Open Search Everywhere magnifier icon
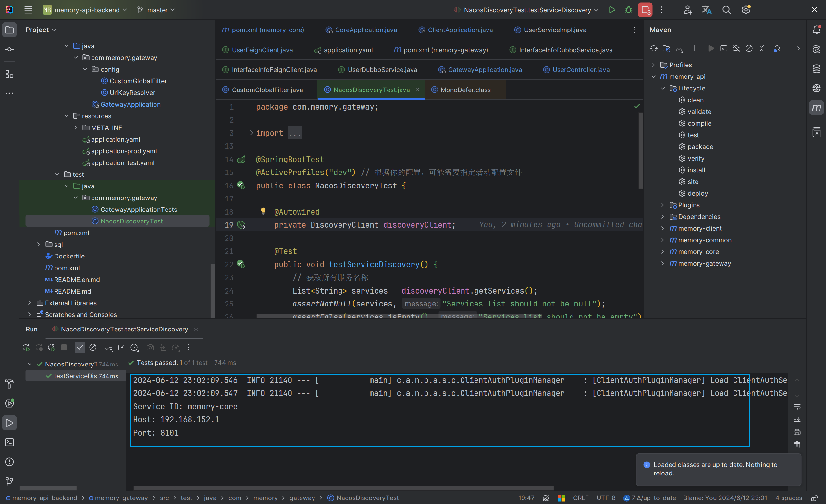 click(x=726, y=10)
